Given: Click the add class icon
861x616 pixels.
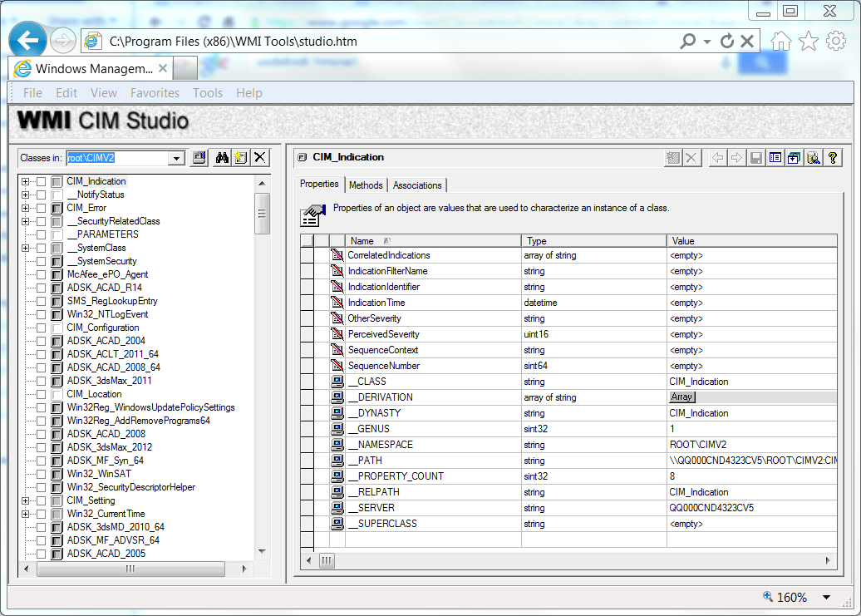Looking at the screenshot, I should (x=240, y=158).
